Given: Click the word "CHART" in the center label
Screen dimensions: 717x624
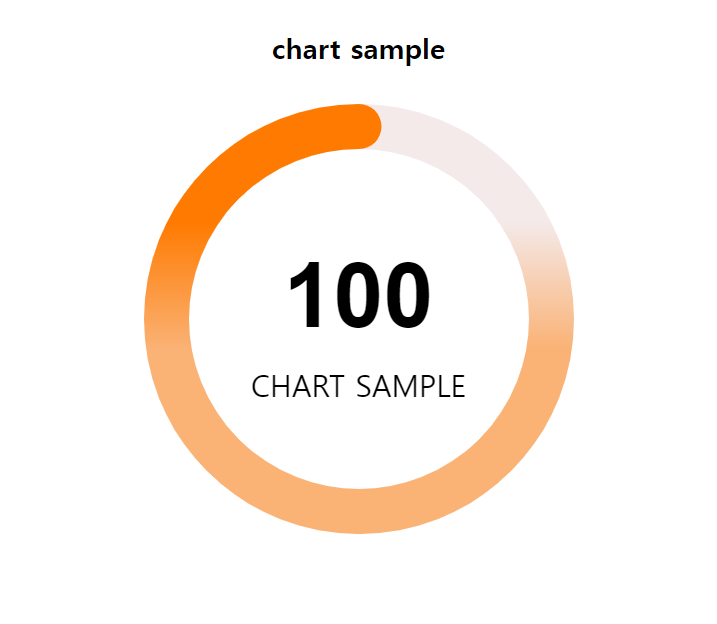Looking at the screenshot, I should pos(298,386).
